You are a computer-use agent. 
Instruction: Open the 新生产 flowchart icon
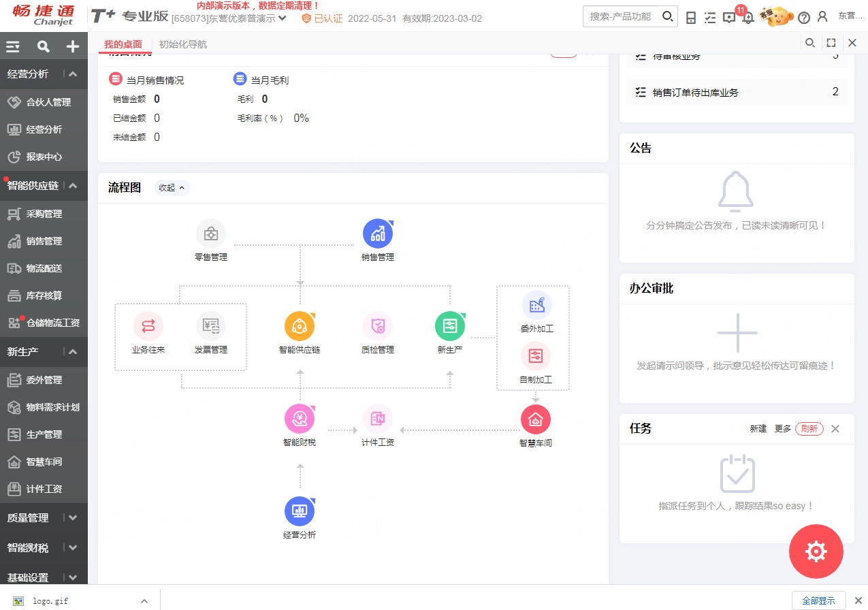450,326
